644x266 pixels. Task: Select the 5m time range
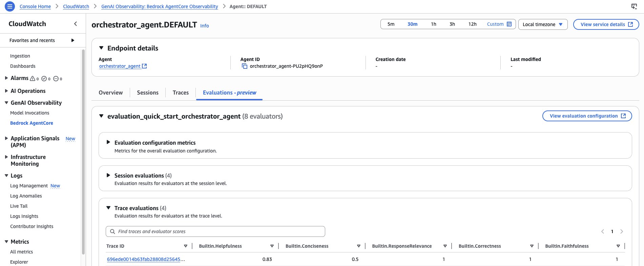coord(391,24)
